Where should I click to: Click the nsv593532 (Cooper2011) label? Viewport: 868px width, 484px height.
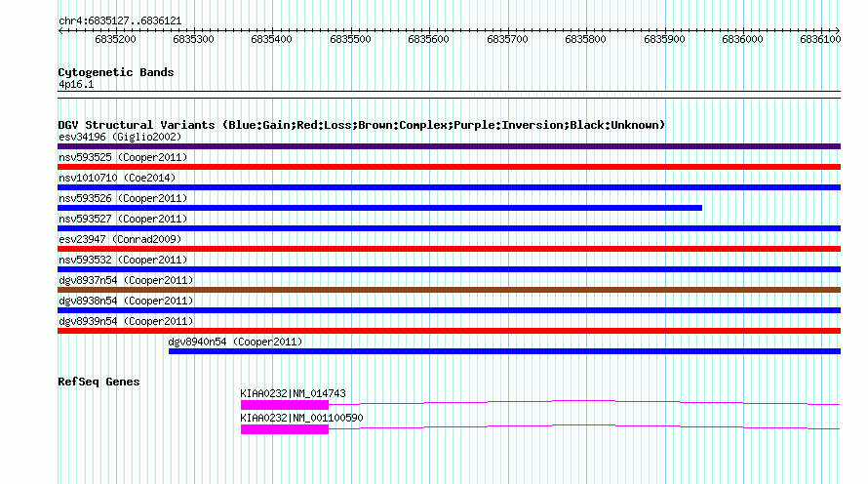click(123, 260)
